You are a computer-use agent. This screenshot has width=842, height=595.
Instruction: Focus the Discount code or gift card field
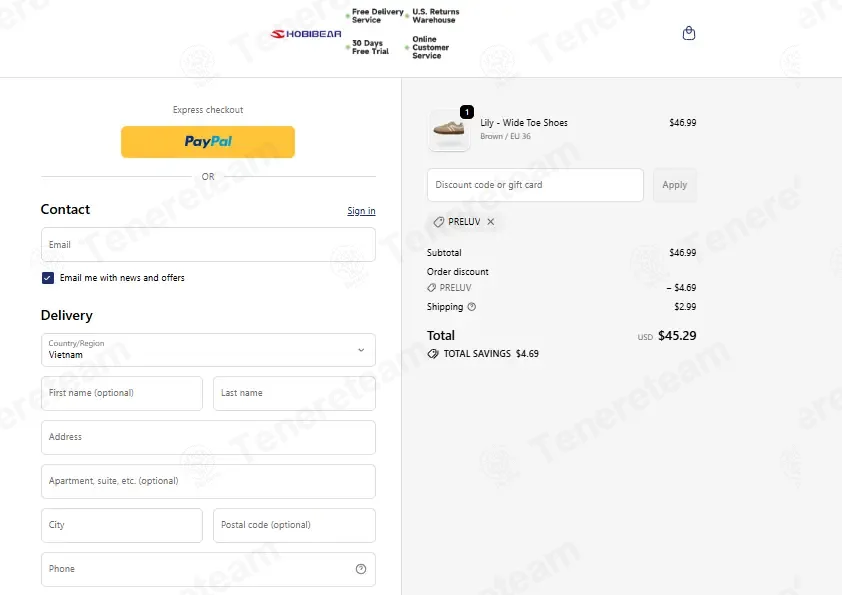coord(535,185)
